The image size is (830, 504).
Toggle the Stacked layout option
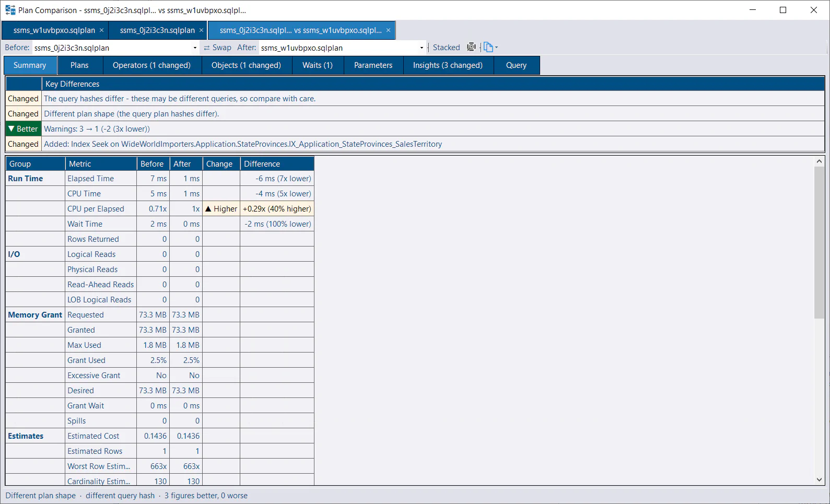click(x=446, y=48)
